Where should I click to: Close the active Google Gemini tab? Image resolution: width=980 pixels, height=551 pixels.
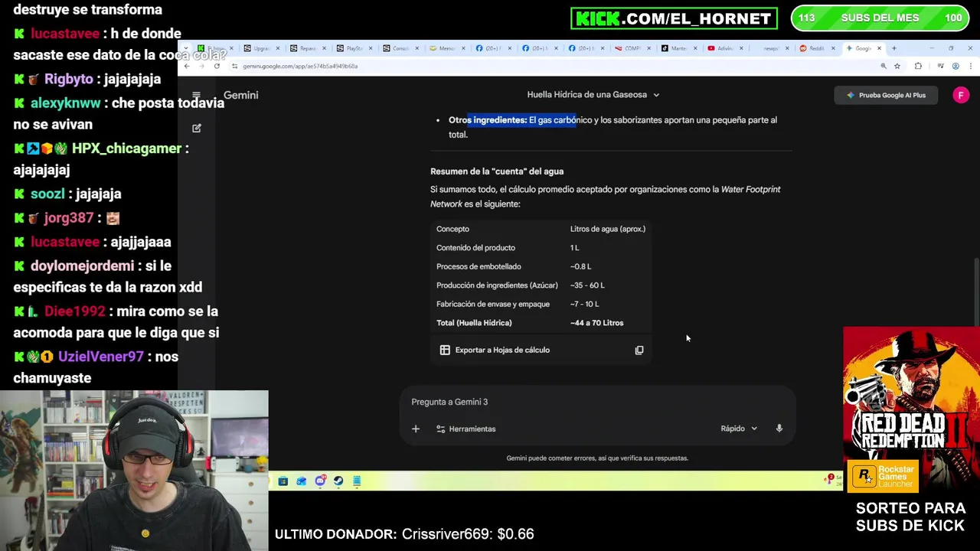(879, 48)
